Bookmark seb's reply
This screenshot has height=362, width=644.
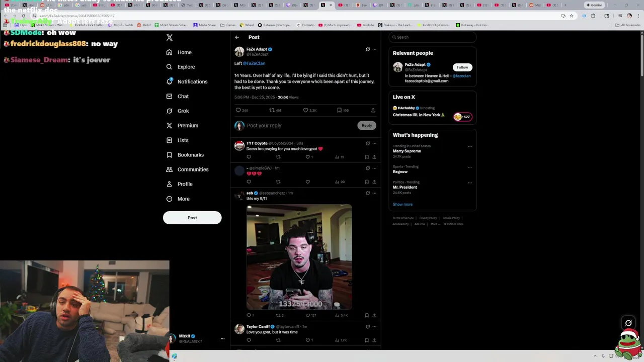[x=367, y=315]
